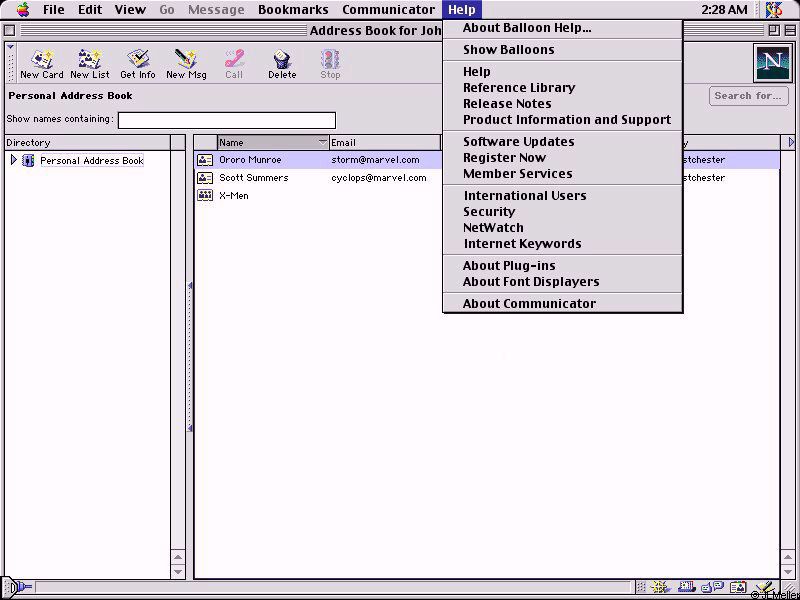Select Show Balloons

563,50
